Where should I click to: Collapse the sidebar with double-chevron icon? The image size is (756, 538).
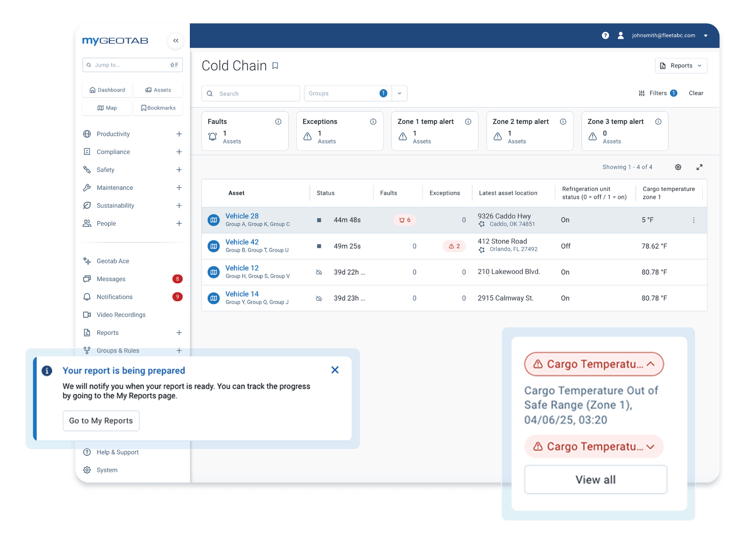[x=176, y=41]
